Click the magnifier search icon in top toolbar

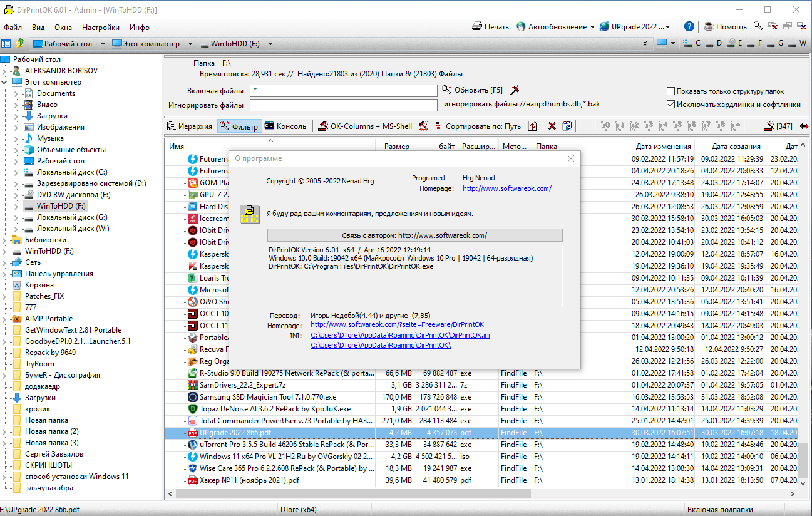pyautogui.click(x=758, y=26)
